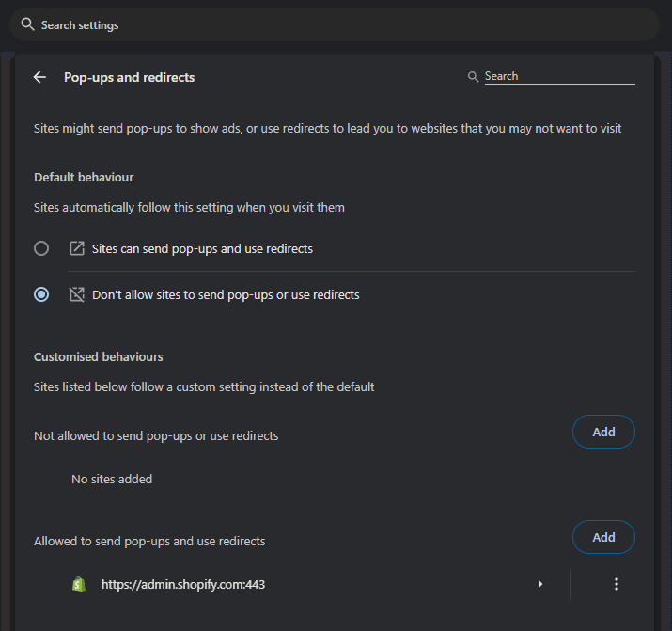Focus the top Search settings field

[x=338, y=25]
